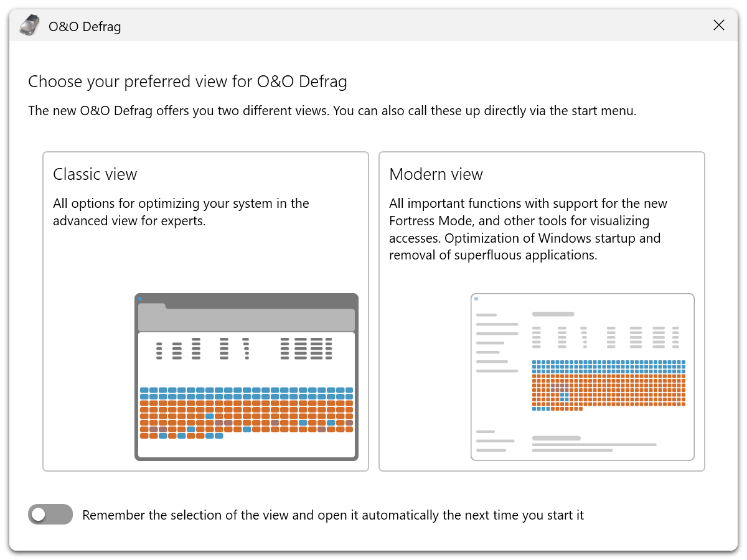Viewport: 747px width, 560px height.
Task: Select the Modern view heading
Action: pos(436,174)
